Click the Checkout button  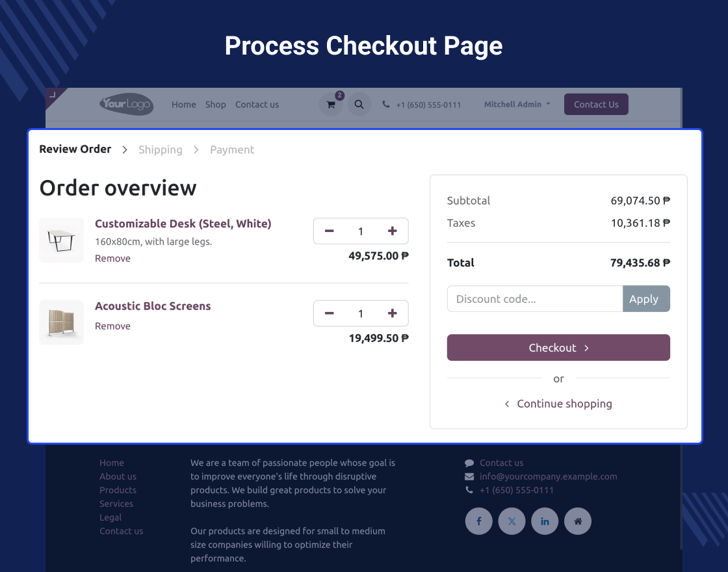pos(558,348)
